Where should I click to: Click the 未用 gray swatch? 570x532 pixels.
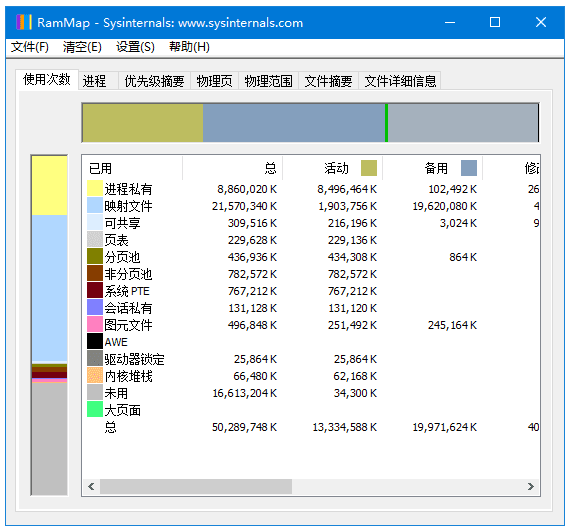point(95,393)
